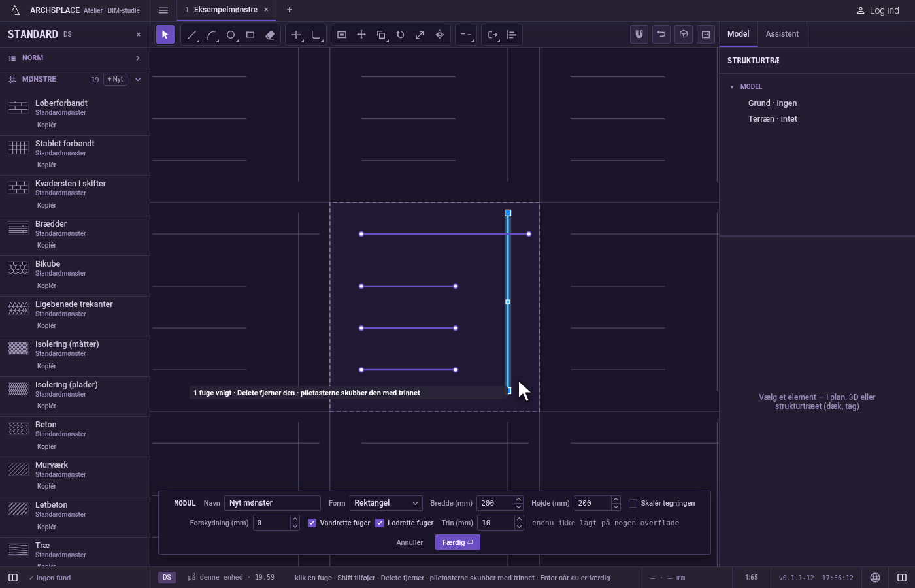Image resolution: width=915 pixels, height=588 pixels.
Task: Pick the scale tool with diagonal arrow
Action: (420, 35)
